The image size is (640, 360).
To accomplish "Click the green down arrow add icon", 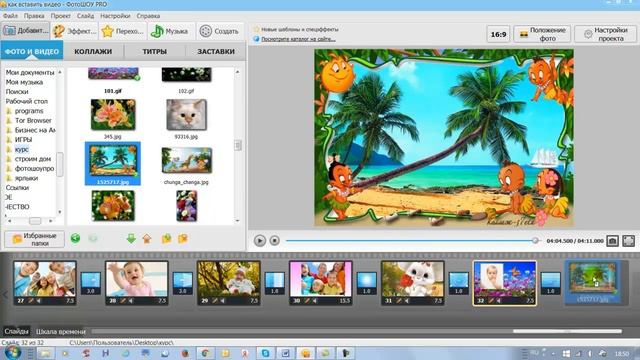I will click(131, 238).
